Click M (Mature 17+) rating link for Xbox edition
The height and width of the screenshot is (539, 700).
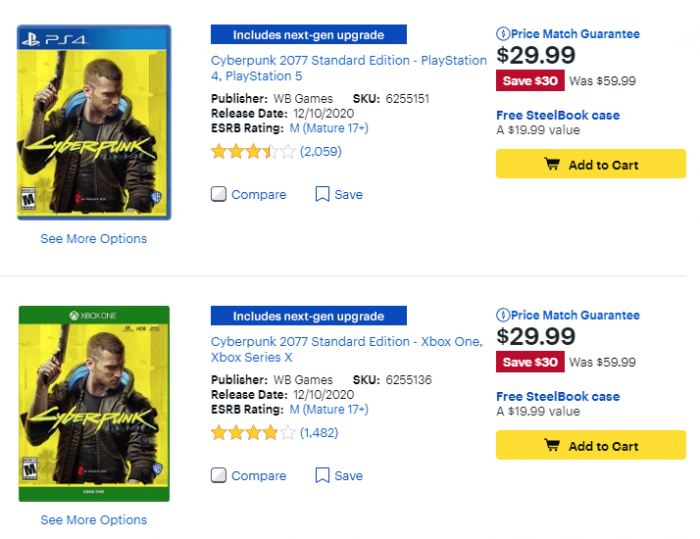[329, 409]
